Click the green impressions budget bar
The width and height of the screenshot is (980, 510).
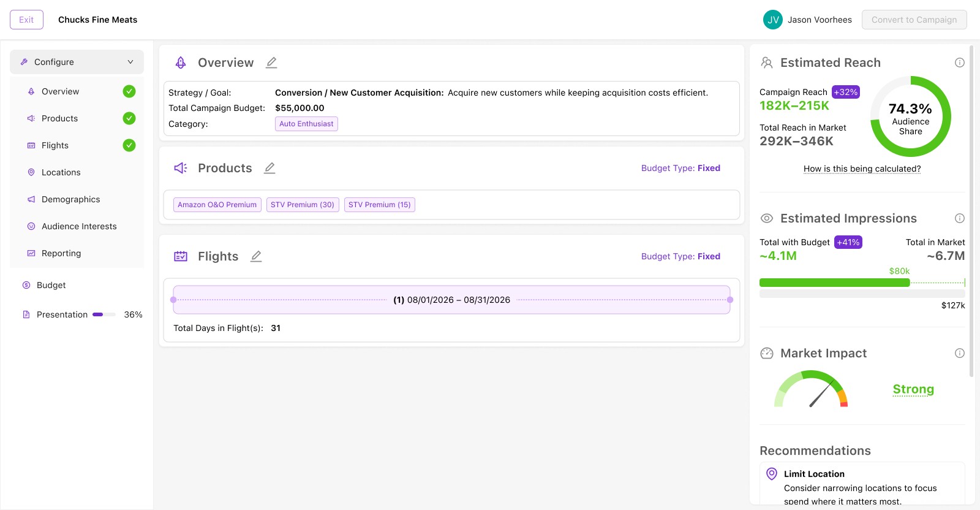tap(834, 283)
